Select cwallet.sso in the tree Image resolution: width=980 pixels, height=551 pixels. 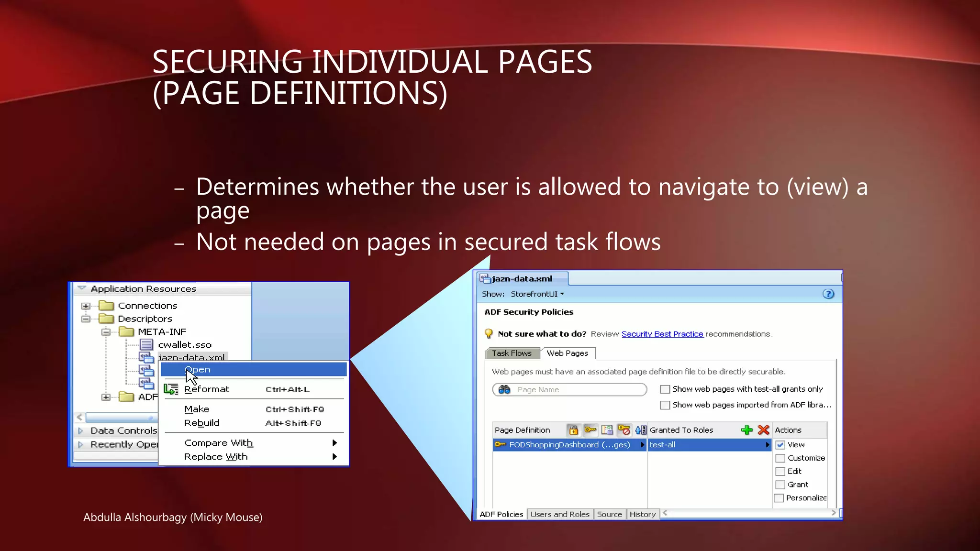pyautogui.click(x=185, y=345)
